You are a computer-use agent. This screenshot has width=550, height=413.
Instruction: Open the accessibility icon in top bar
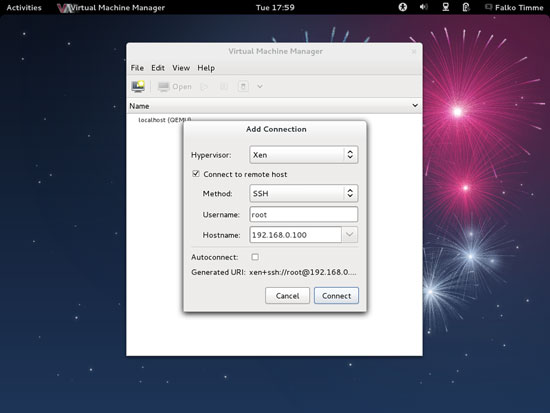tap(403, 7)
